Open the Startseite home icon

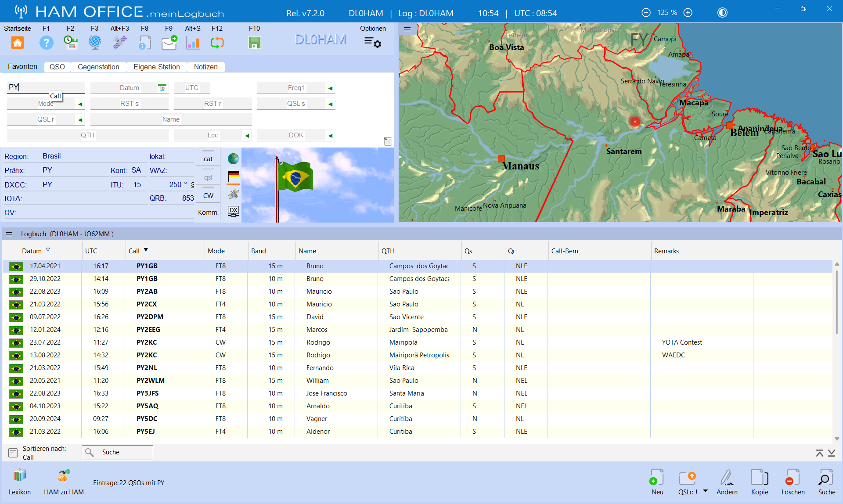(18, 43)
